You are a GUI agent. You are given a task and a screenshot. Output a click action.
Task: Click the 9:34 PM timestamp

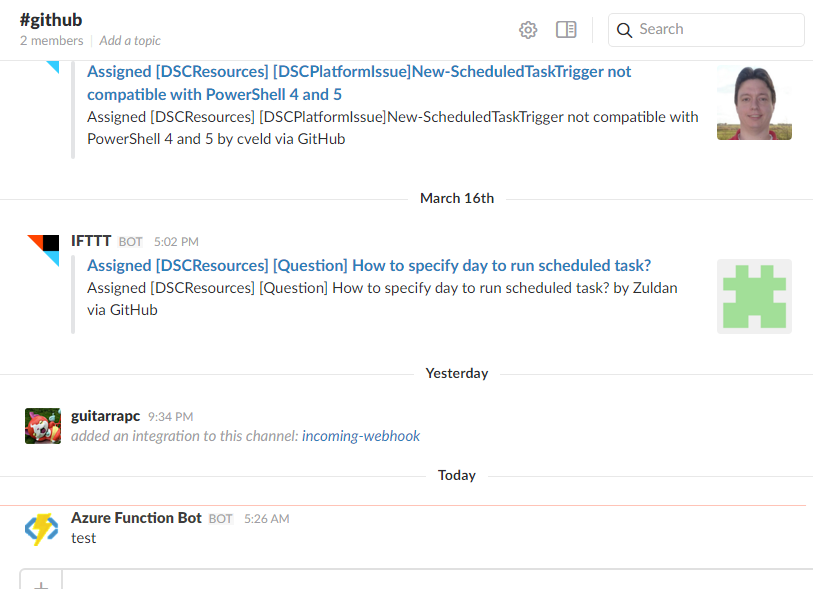click(170, 417)
